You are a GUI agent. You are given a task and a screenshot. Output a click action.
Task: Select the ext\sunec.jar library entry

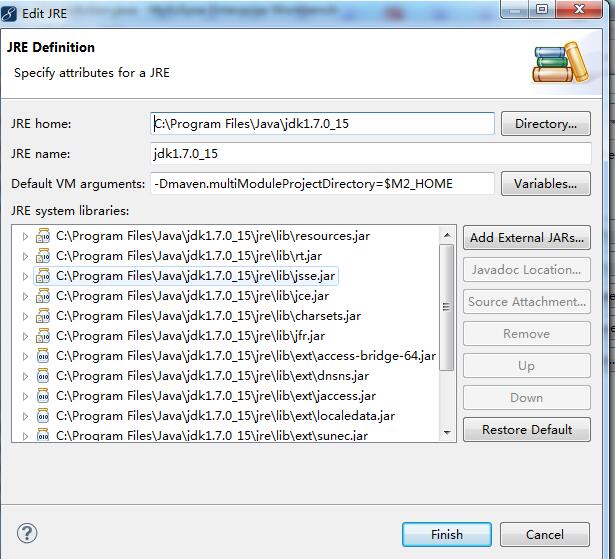click(x=212, y=435)
